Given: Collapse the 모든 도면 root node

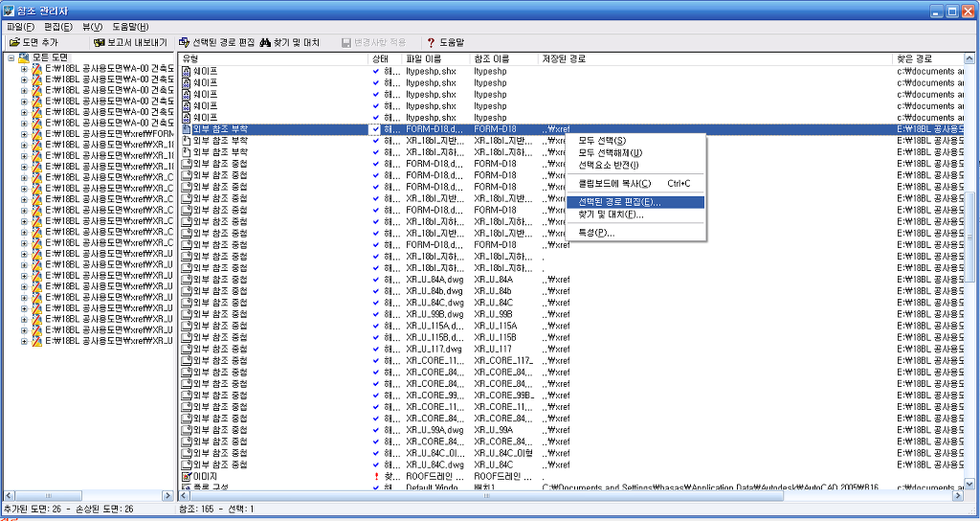Looking at the screenshot, I should tap(11, 58).
